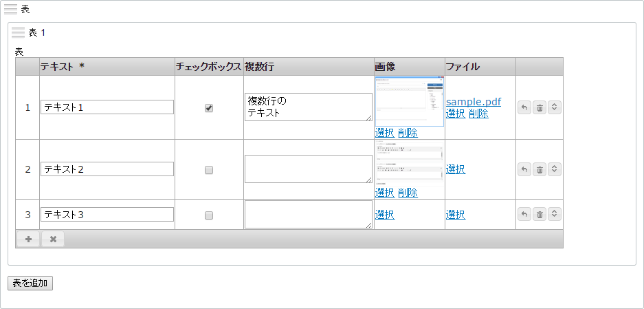Click the テキスト２ text input field
The image size is (644, 309).
point(107,169)
